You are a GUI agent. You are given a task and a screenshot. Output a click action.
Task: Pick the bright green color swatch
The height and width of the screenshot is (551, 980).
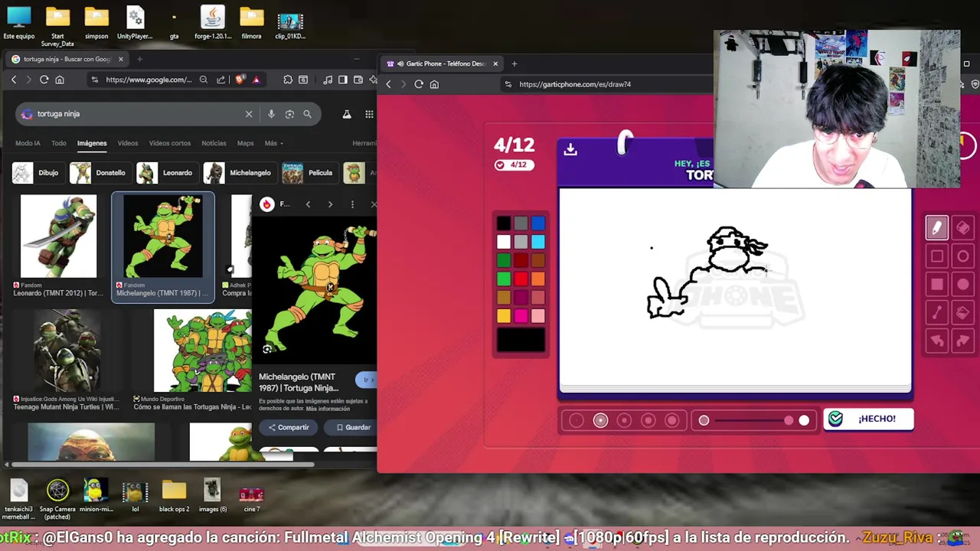(x=503, y=279)
